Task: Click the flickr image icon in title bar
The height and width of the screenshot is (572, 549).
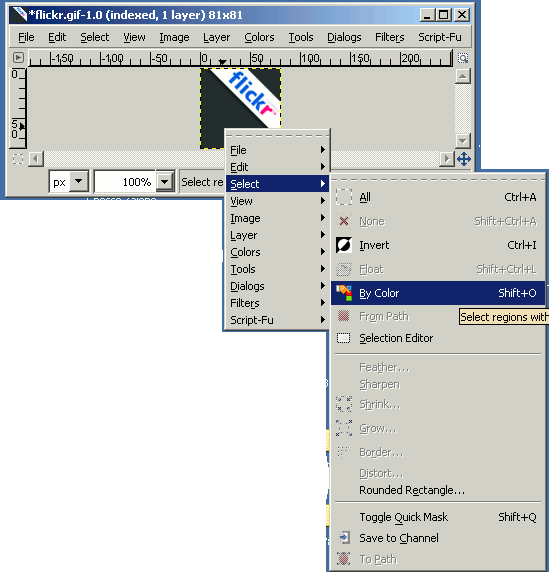Action: [x=18, y=15]
